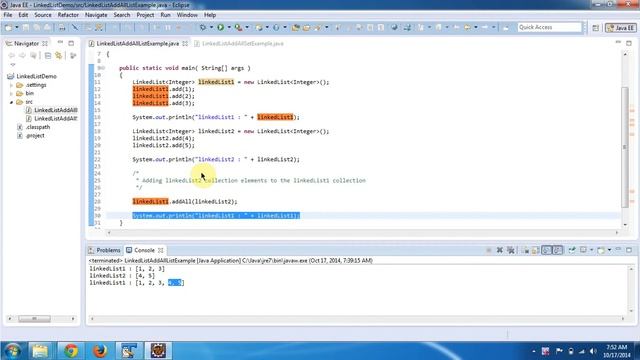Collapse the src folder
640x360 pixels.
pyautogui.click(x=11, y=102)
